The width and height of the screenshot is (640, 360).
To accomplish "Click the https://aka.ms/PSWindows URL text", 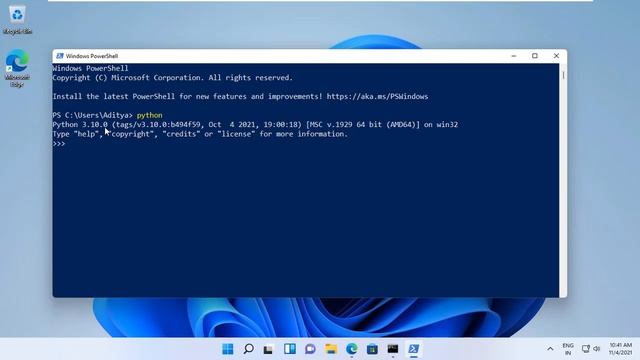I will (x=377, y=96).
